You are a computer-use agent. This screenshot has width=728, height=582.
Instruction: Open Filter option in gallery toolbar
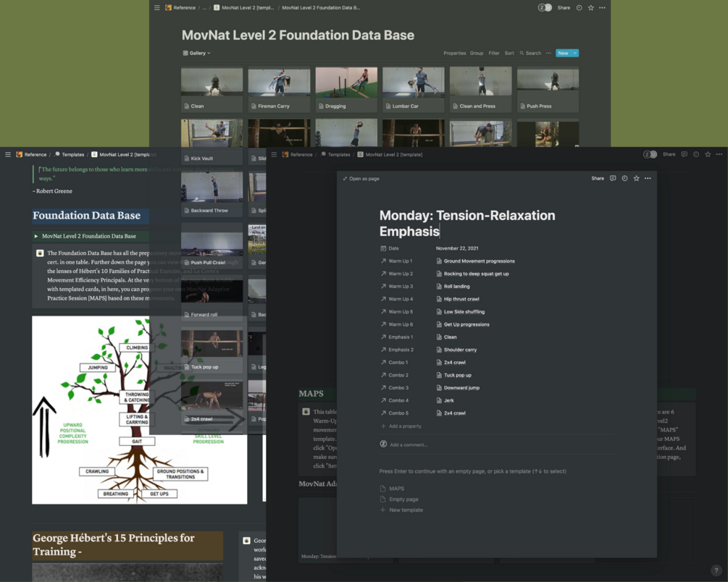point(494,53)
